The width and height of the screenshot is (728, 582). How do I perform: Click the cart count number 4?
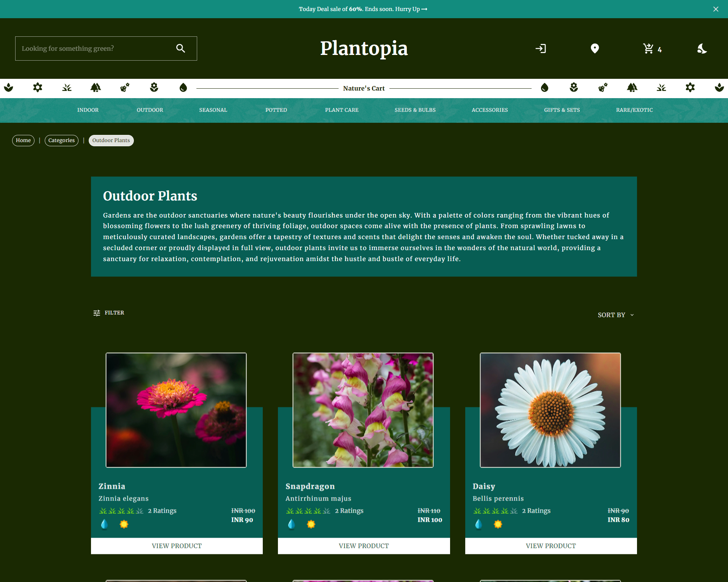coord(660,50)
